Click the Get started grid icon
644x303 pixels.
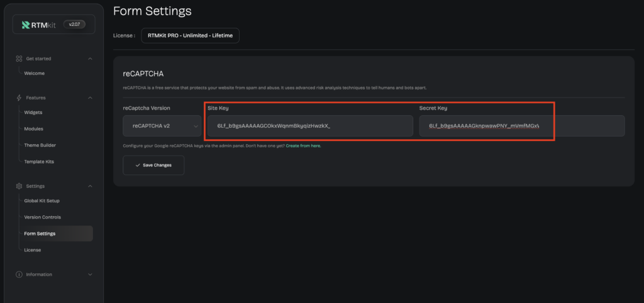(19, 59)
